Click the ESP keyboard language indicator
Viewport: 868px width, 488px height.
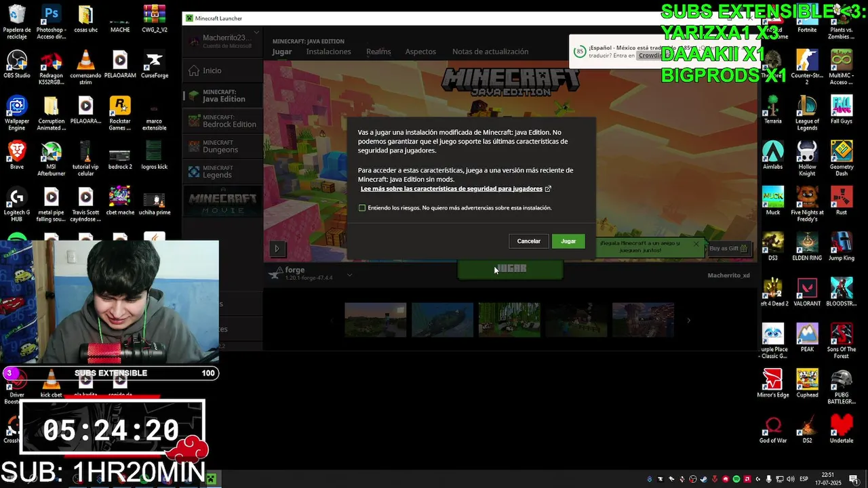tap(804, 479)
